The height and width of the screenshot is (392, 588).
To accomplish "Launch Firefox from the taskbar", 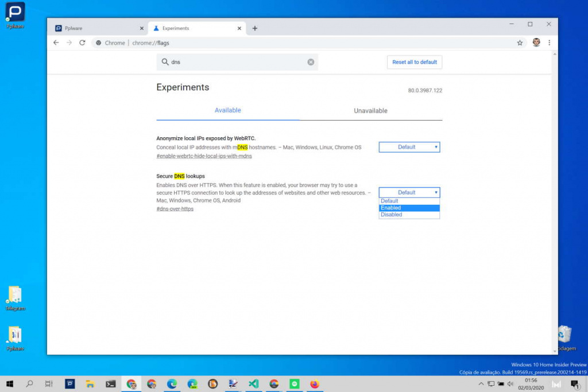I will tap(315, 385).
